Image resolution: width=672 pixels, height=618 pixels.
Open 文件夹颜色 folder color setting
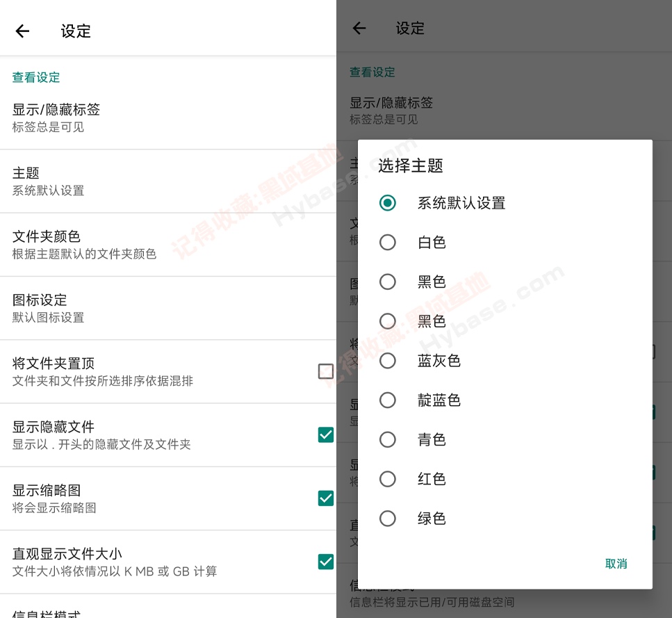point(168,245)
